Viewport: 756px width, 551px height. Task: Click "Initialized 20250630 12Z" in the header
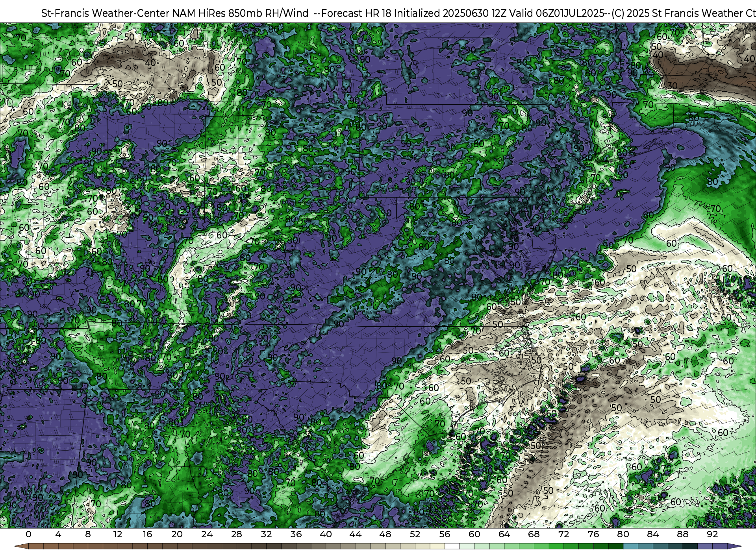pos(450,13)
